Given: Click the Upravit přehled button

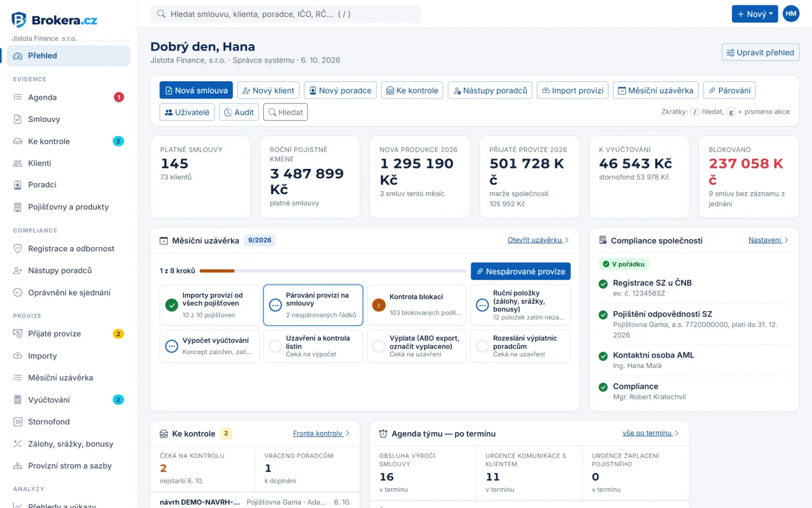Looking at the screenshot, I should click(760, 52).
